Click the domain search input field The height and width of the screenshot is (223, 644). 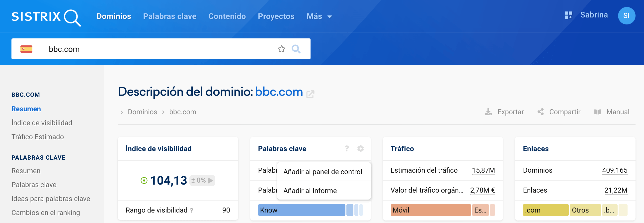[158, 49]
